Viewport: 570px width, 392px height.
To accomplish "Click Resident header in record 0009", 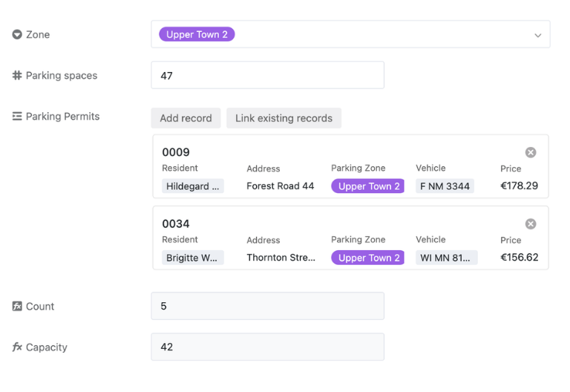I will point(180,168).
